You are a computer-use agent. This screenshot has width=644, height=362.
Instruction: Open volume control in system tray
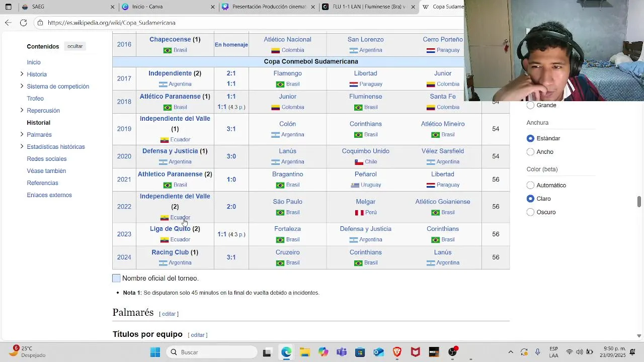tap(579, 352)
